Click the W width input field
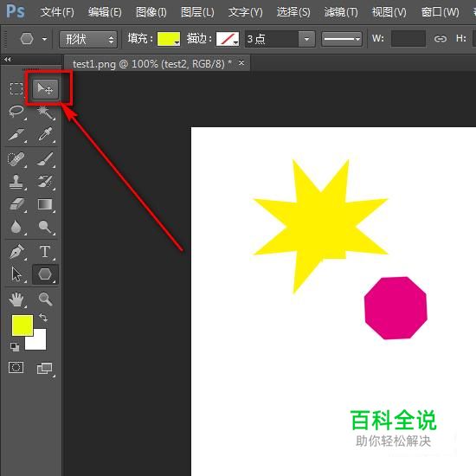Screen dimensions: 476x476 408,39
